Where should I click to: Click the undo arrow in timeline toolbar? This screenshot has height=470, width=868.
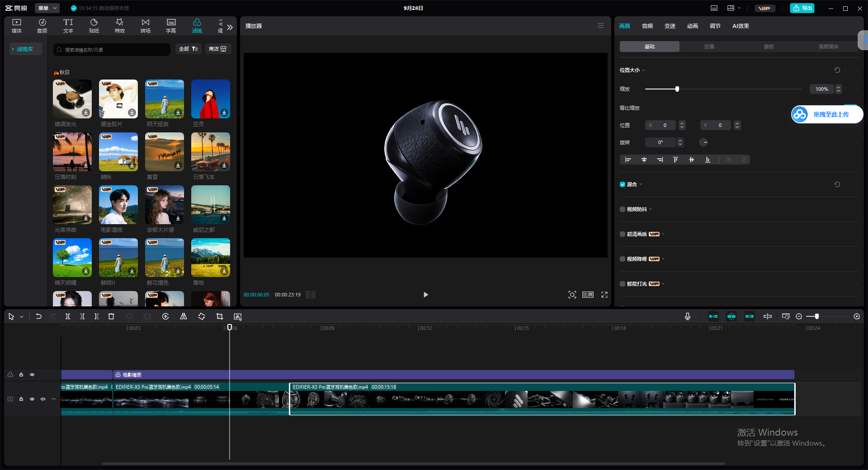39,316
